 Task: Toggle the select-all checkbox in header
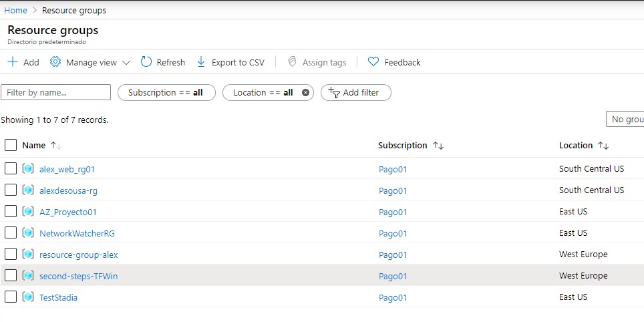[x=11, y=145]
